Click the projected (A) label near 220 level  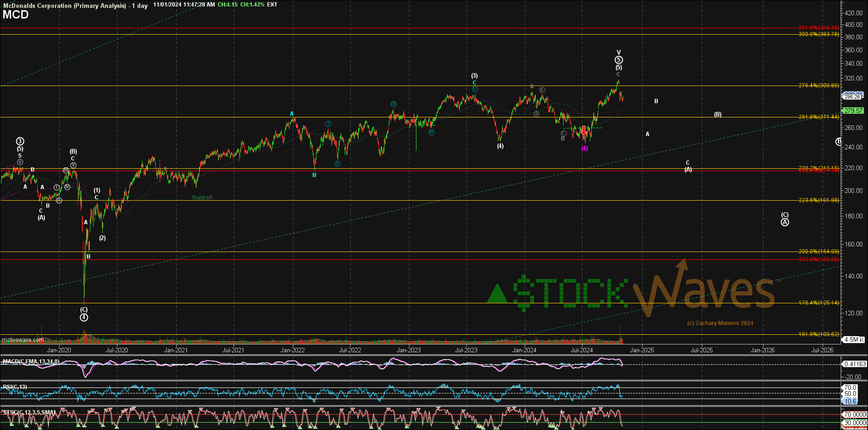[x=688, y=170]
